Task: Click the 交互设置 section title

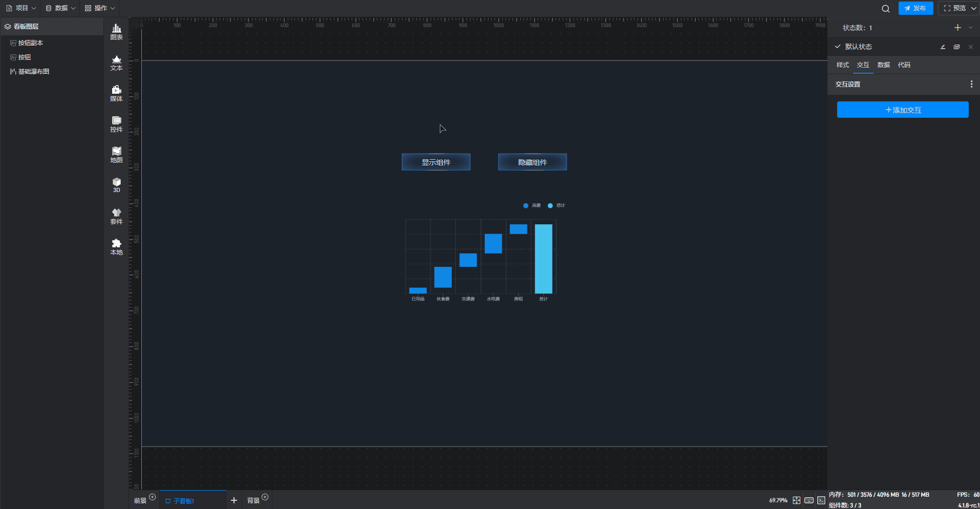Action: [x=848, y=84]
